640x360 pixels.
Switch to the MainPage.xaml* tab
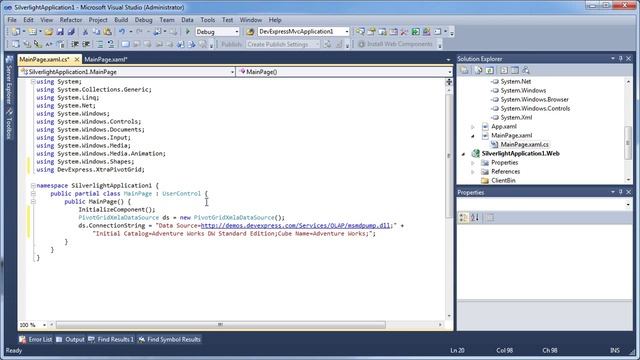(x=106, y=59)
